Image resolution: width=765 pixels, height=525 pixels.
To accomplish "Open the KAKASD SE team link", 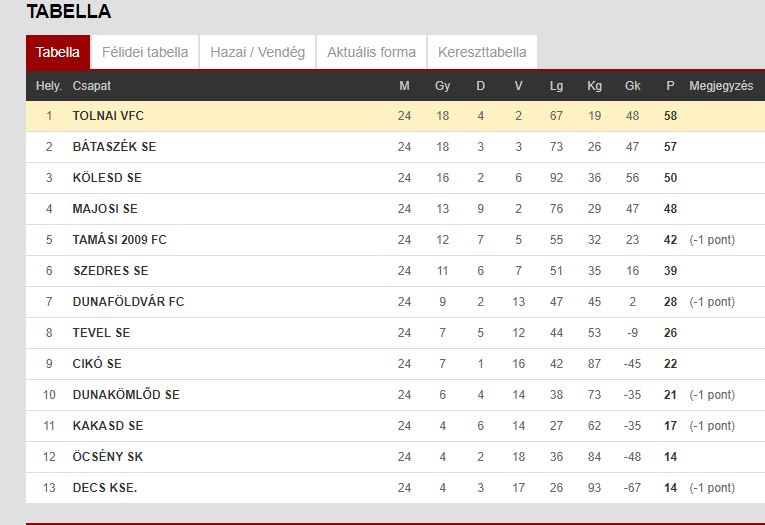I will [x=108, y=425].
